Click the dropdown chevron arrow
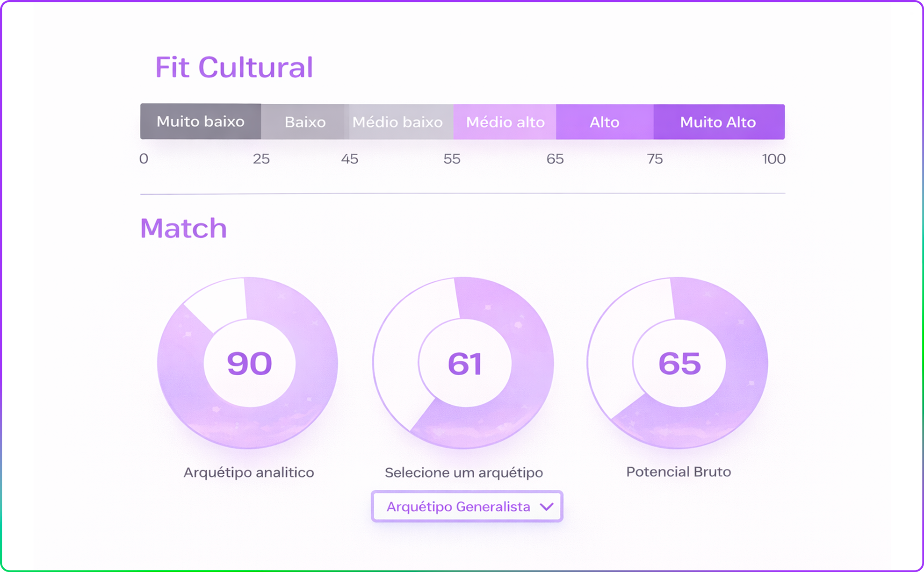Viewport: 924px width, 572px height. coord(547,507)
